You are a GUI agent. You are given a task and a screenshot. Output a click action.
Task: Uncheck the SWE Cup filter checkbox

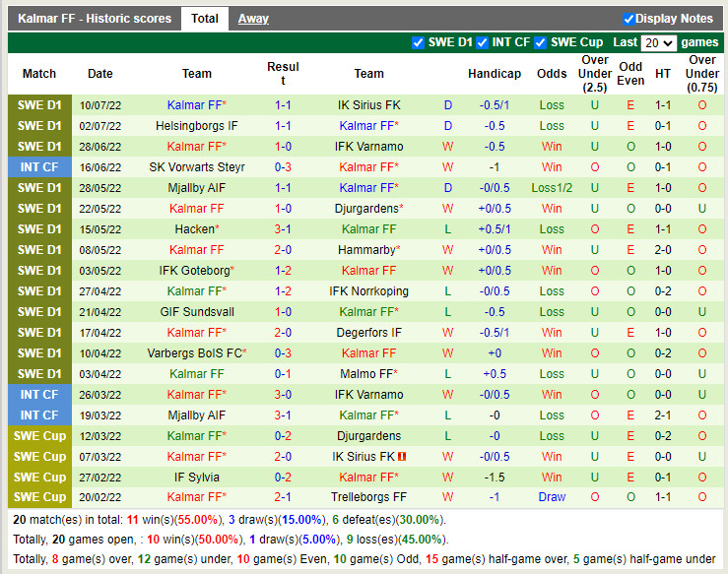(541, 42)
